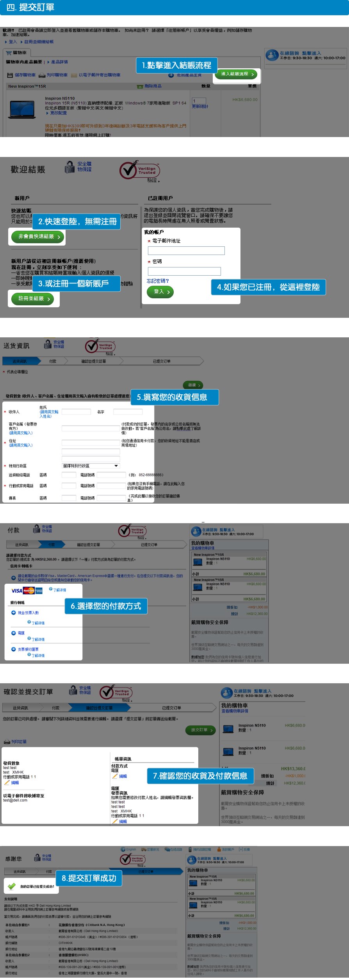Open the 特別行政區 dropdown
The height and width of the screenshot is (980, 349).
[91, 466]
